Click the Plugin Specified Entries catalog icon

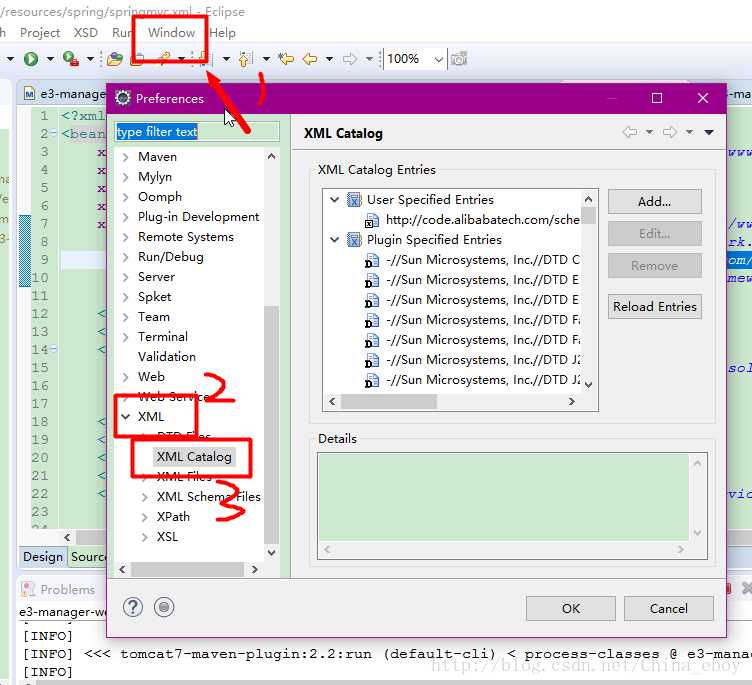(354, 239)
